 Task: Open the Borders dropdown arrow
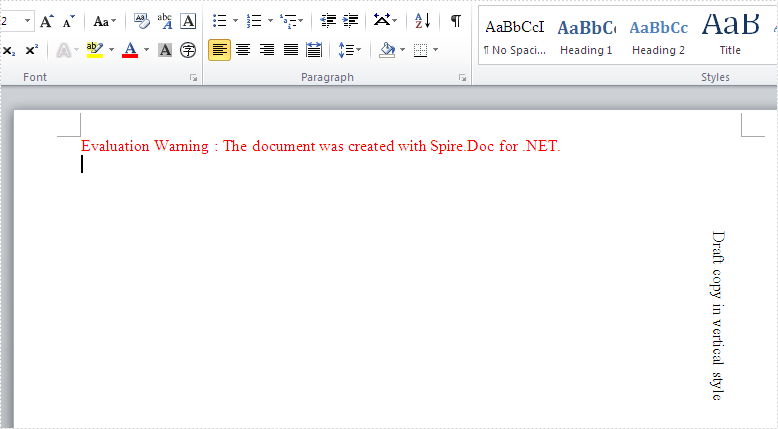436,50
